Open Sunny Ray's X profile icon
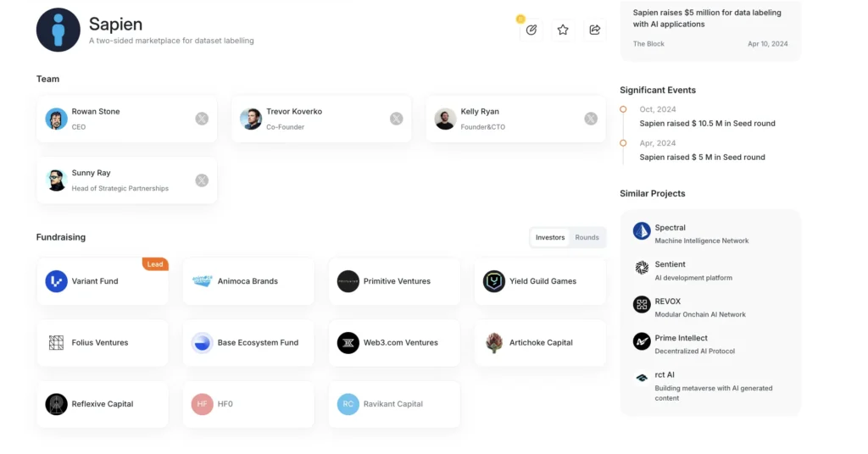Screen dimensions: 868x454 point(202,180)
